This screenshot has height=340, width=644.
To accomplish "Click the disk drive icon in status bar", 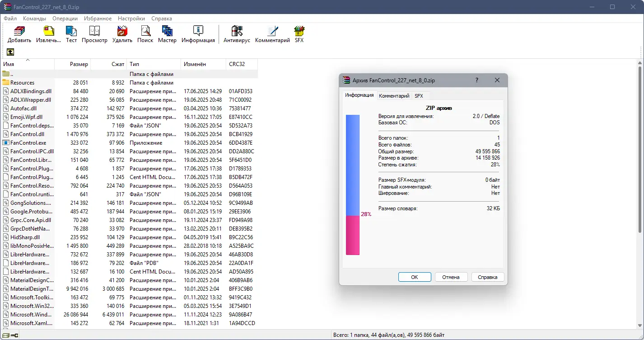I will coord(6,335).
